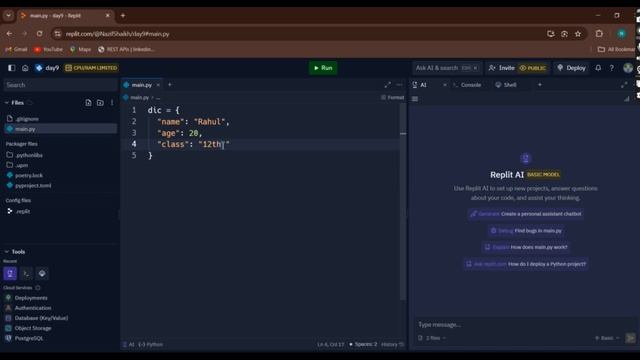
Task: Open the Deploy button
Action: 571,68
